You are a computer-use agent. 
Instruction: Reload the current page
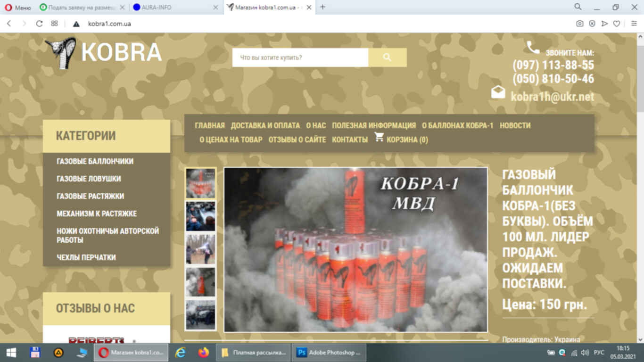coord(39,24)
